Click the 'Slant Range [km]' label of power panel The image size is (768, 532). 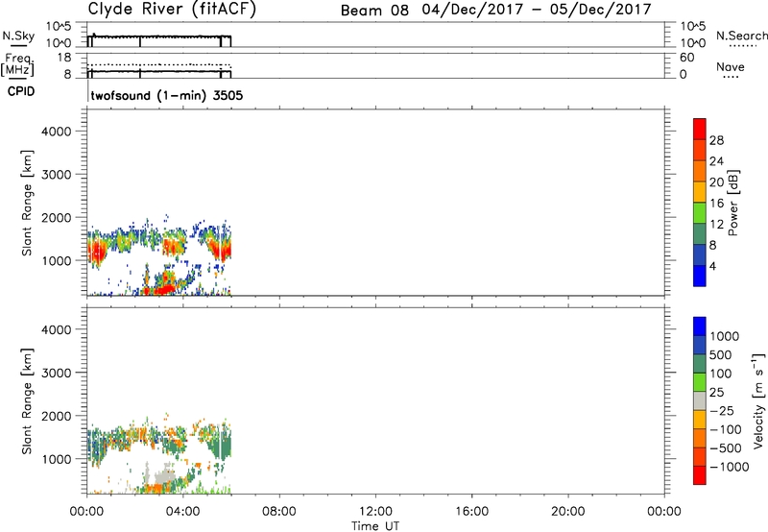coord(27,203)
